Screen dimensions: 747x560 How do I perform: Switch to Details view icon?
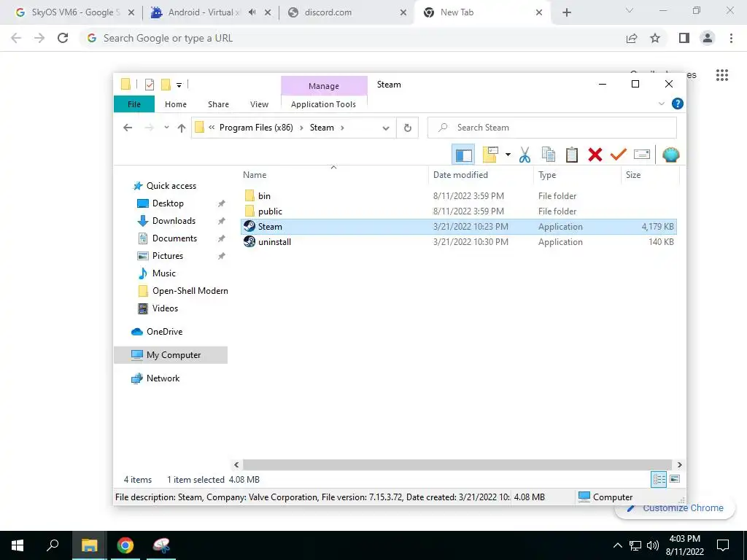click(x=659, y=480)
